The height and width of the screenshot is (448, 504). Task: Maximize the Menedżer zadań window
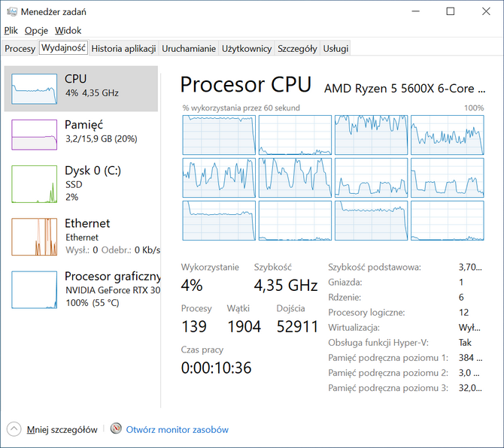coord(451,11)
